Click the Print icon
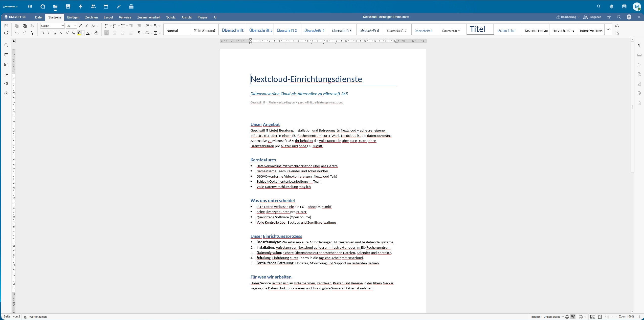644x320 pixels. 6,33
